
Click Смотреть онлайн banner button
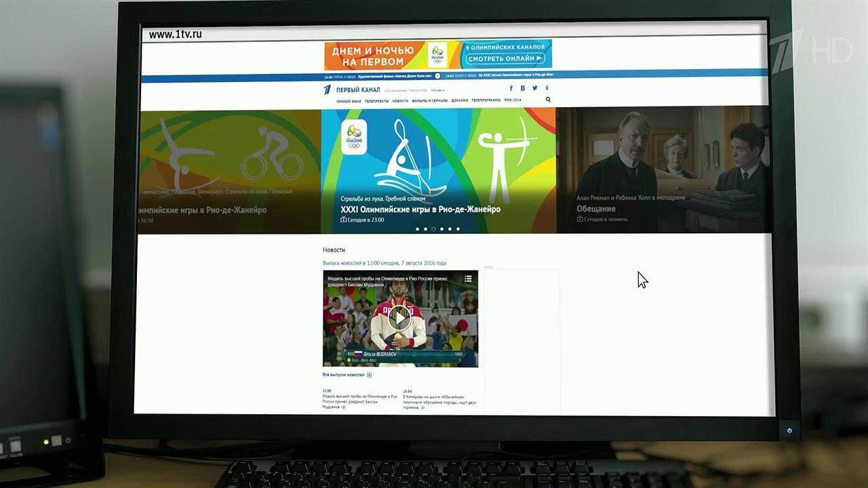505,59
